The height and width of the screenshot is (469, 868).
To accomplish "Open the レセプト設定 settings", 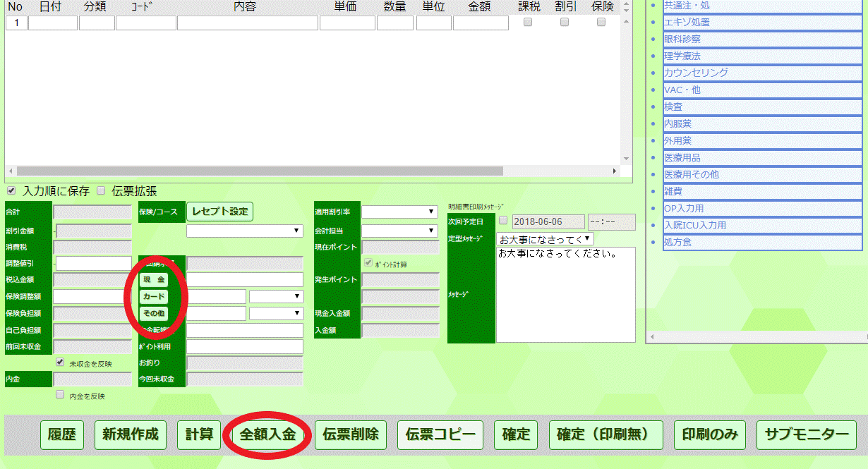I will pos(219,212).
